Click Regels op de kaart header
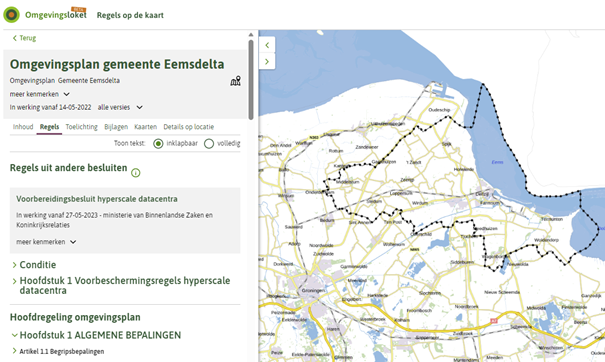The image size is (605, 362). click(130, 15)
